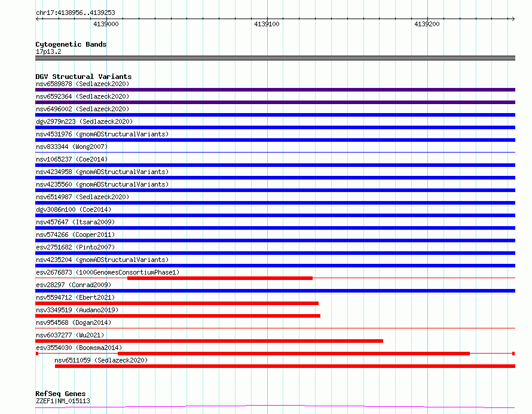Click the blue bar for esv2751682 (Pinto2007)
Viewport: 532px width, 414px height.
[275, 253]
